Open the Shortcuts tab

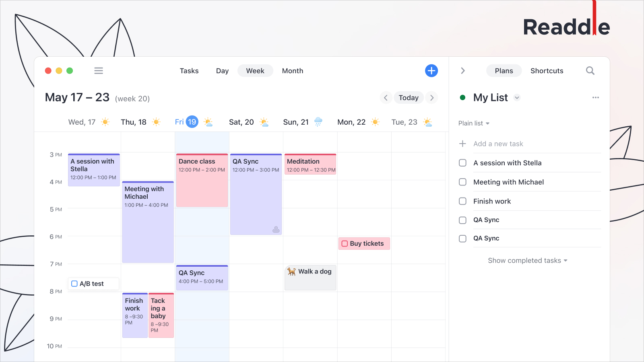point(547,70)
